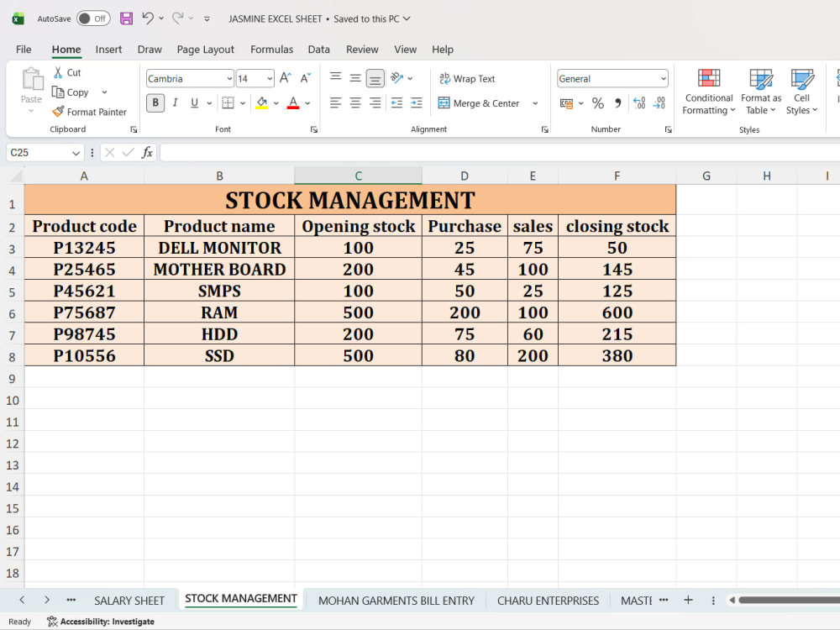Open Format as Table menu
Viewport: 840px width, 630px height.
tap(761, 92)
